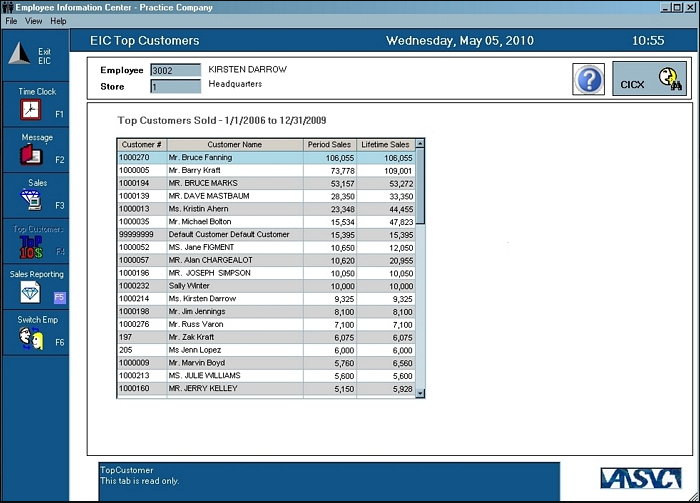The height and width of the screenshot is (503, 700).
Task: Open the View menu
Action: (34, 21)
